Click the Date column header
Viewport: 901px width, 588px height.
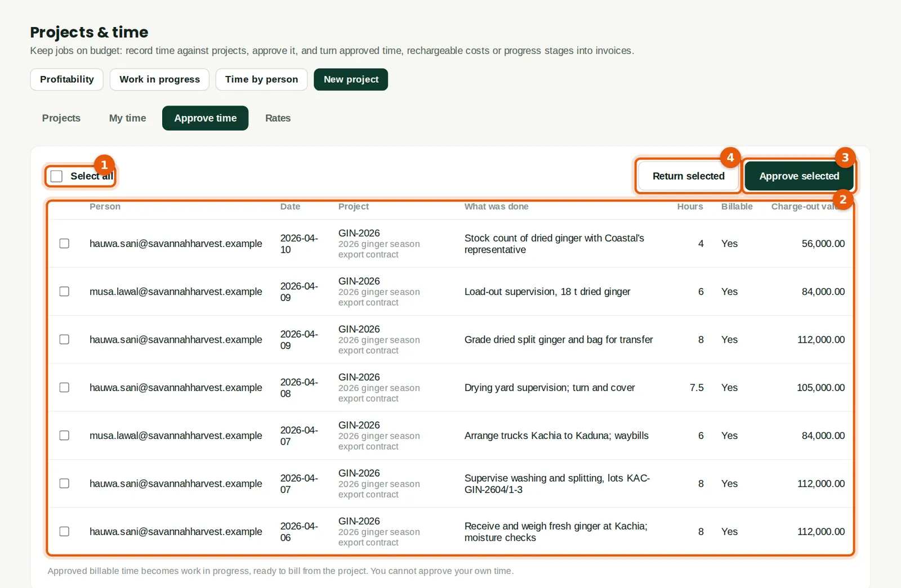290,207
